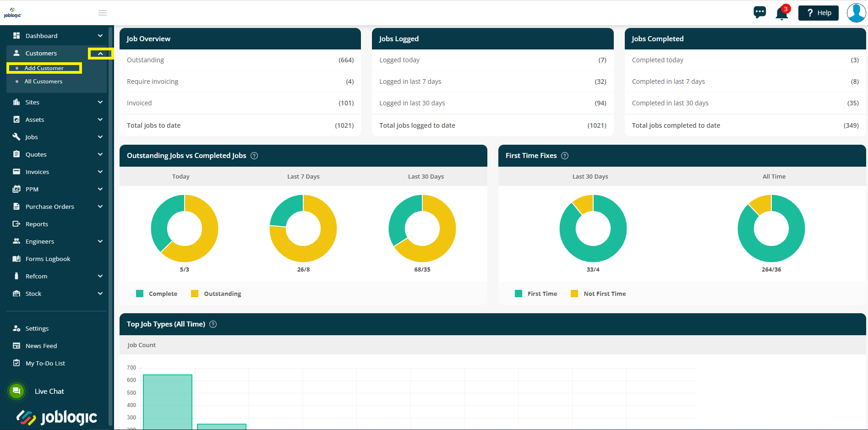Image resolution: width=868 pixels, height=430 pixels.
Task: Open the Reports menu item
Action: coord(37,224)
